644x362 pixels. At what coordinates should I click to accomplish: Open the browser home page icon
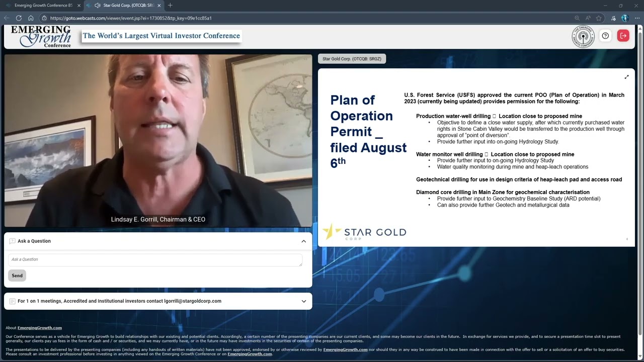coord(31,18)
